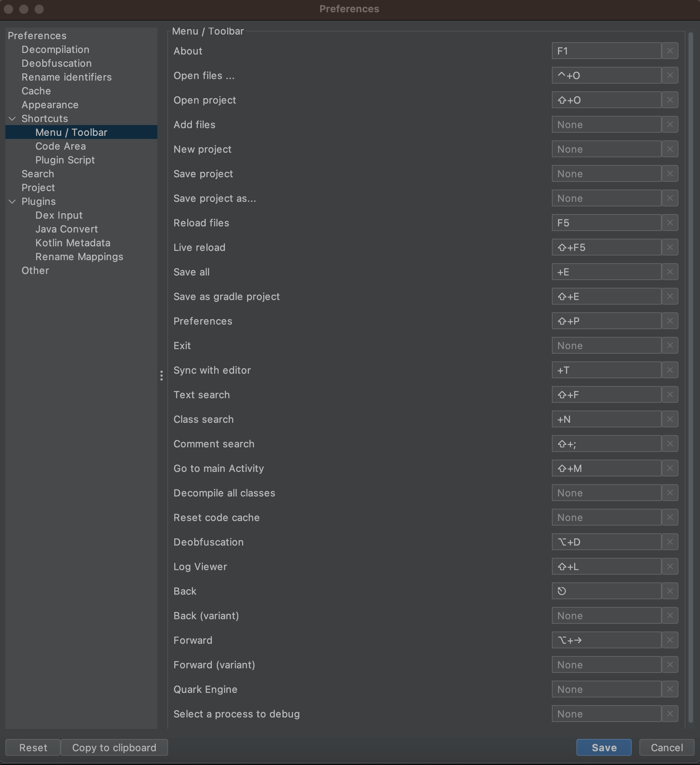The height and width of the screenshot is (765, 700).
Task: Clear the Comment search shortcut
Action: tap(670, 444)
